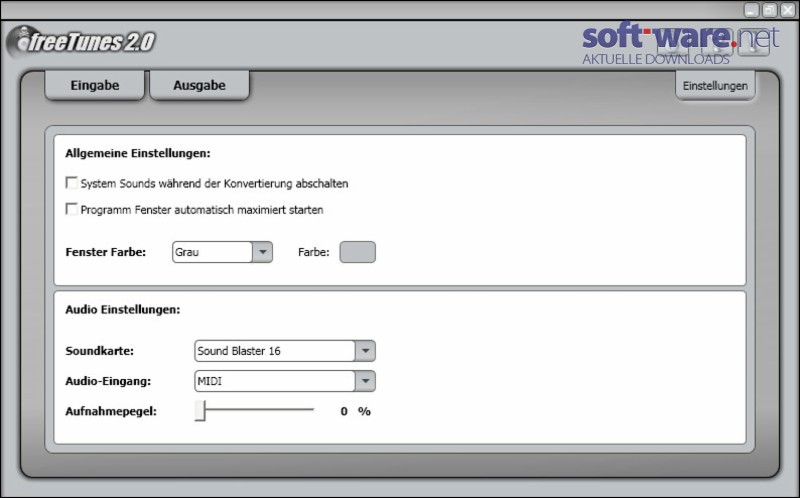
Task: Click the 'Aufnahmepegel:' label
Action: (111, 411)
